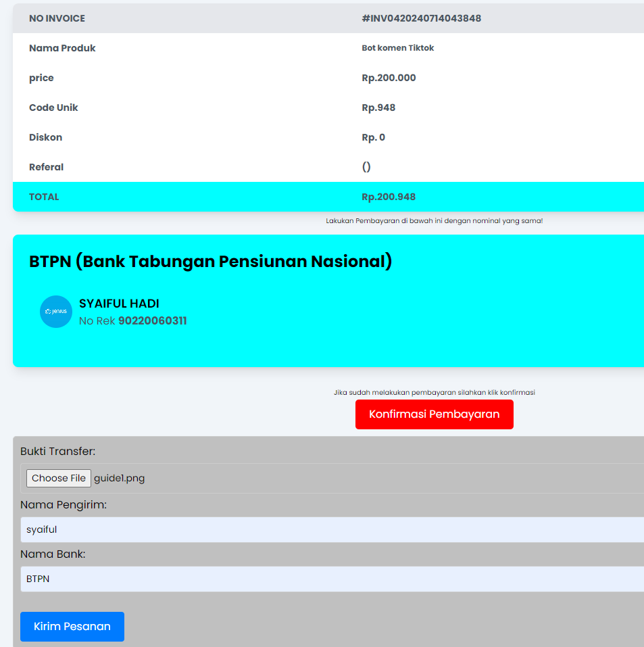
Task: Click the Nama Pengirim label
Action: (x=64, y=504)
